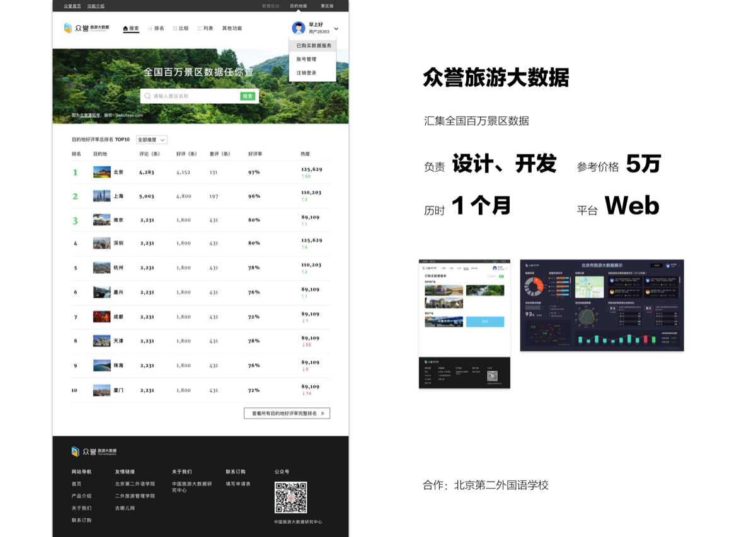Open 联系订购 under footer 网站导航
This screenshot has width=756, height=537.
81,520
